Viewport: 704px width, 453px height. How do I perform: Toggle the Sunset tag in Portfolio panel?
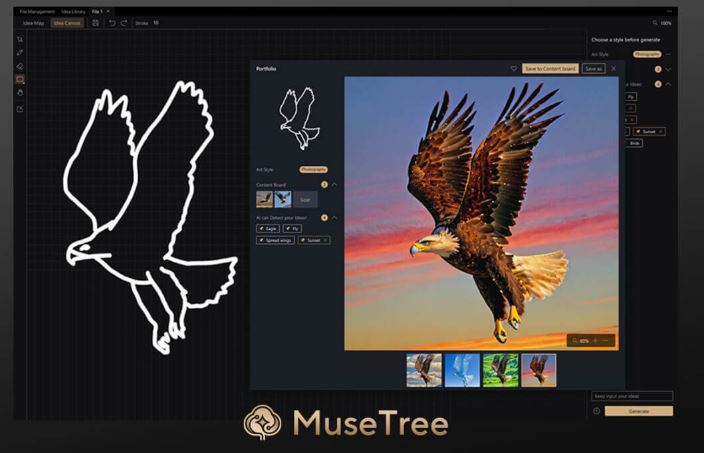[x=313, y=240]
